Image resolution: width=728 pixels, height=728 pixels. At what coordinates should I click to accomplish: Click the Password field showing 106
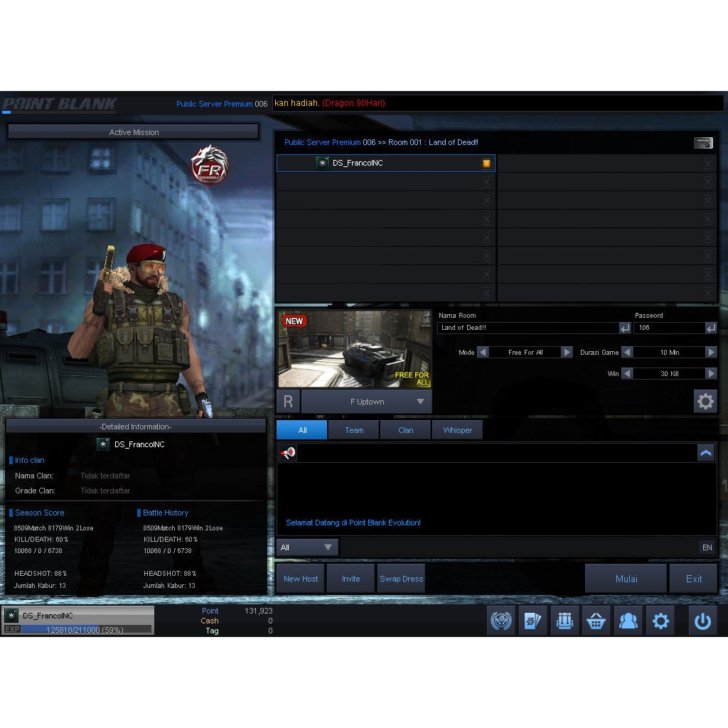(670, 328)
